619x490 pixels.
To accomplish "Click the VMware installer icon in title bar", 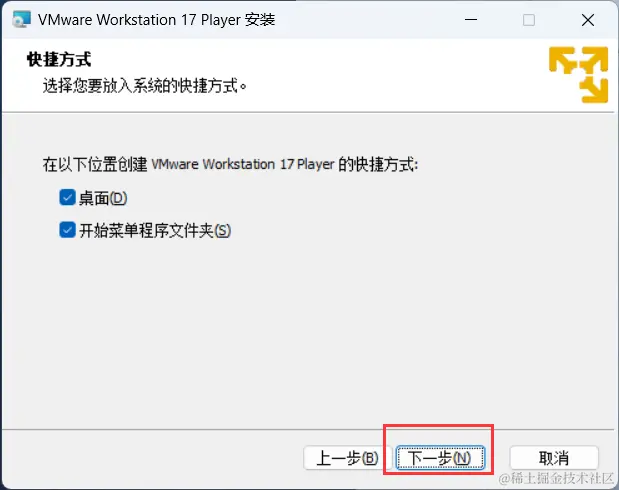I will [x=21, y=19].
